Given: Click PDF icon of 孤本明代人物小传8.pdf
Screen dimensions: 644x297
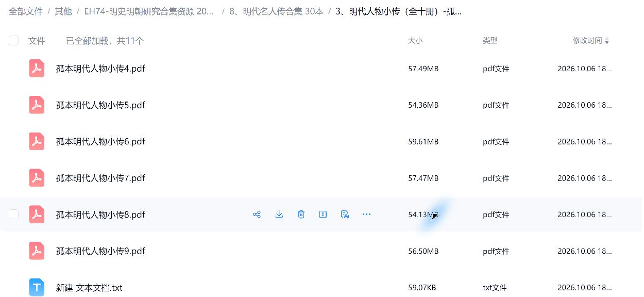Looking at the screenshot, I should click(x=37, y=214).
